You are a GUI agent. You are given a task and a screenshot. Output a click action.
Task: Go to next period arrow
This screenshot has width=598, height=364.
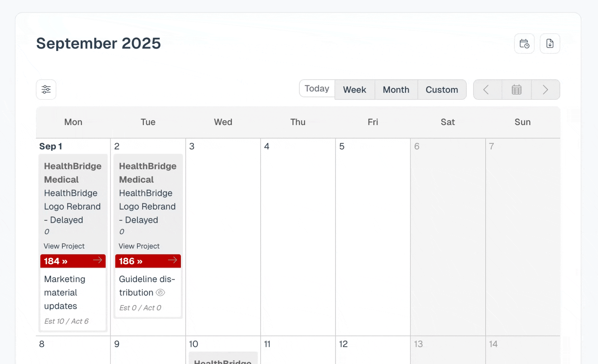[x=545, y=90]
